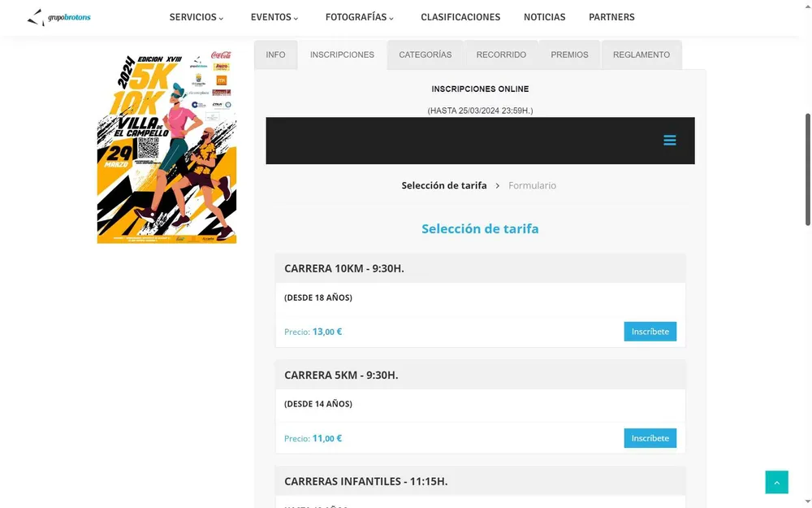812x508 pixels.
Task: Click the page vertical scrollbar thumb
Action: point(807,170)
